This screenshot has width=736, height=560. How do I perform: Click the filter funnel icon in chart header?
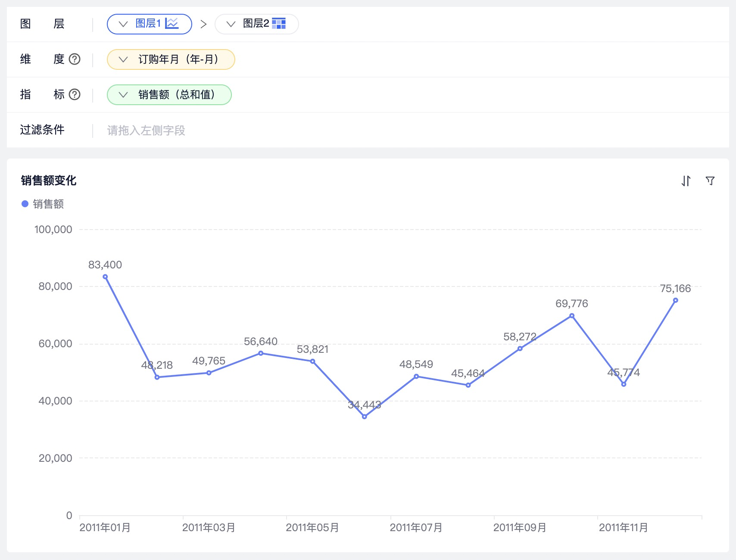[x=710, y=181]
